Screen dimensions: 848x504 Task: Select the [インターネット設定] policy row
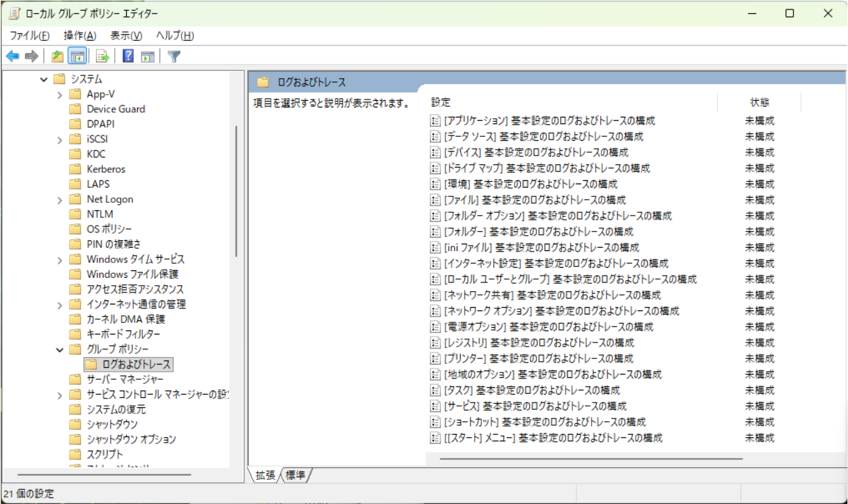click(x=556, y=264)
